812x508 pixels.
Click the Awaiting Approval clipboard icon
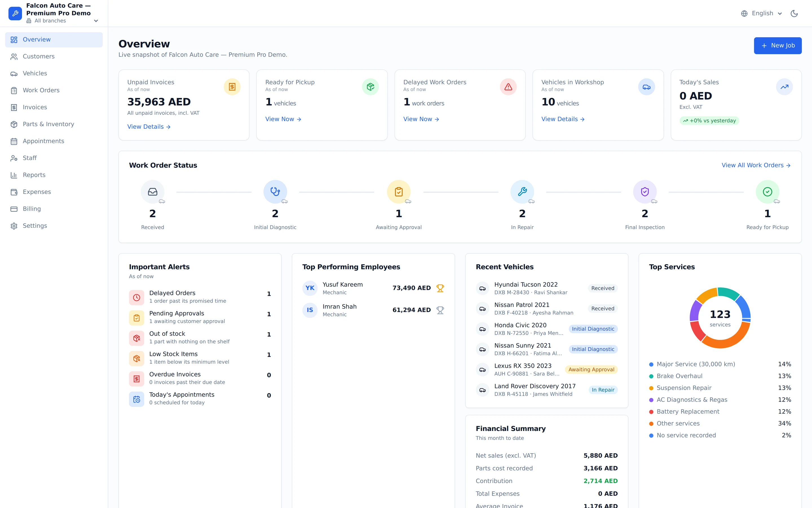[399, 192]
